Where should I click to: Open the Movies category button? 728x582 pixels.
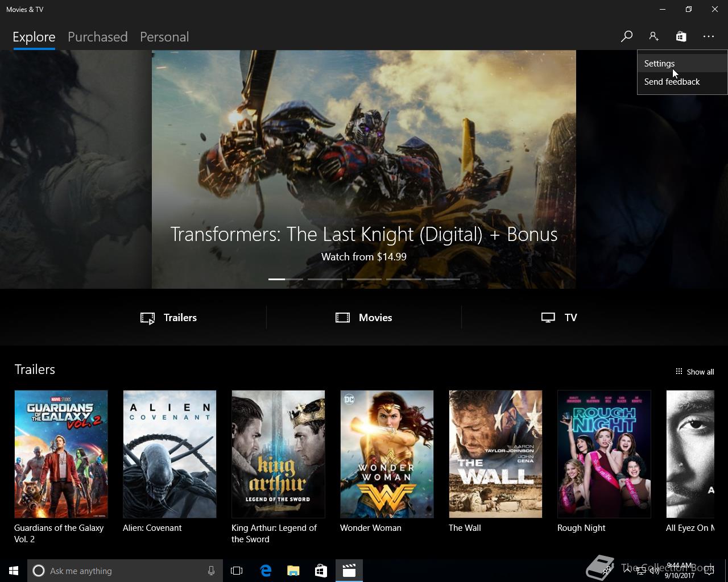coord(364,318)
